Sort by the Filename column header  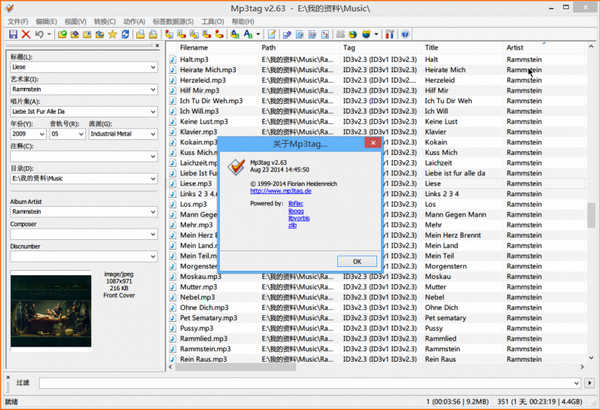[x=194, y=48]
